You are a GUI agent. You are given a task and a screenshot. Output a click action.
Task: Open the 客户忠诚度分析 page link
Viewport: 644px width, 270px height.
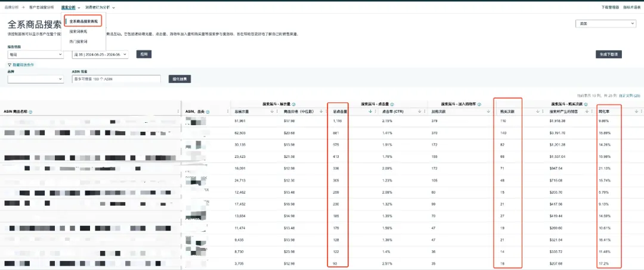42,7
